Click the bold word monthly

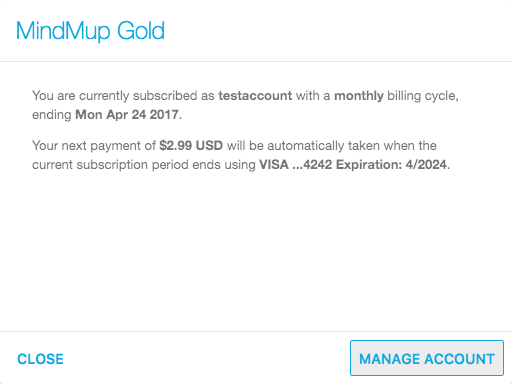click(359, 96)
